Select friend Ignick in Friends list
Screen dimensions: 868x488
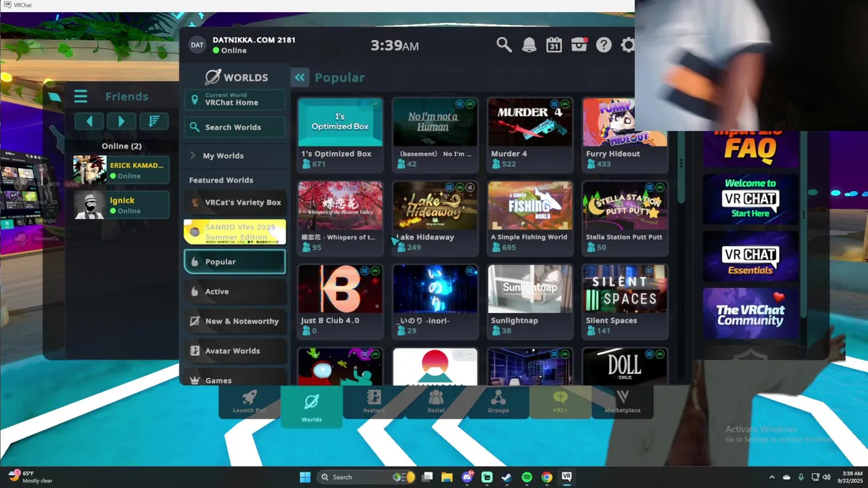pyautogui.click(x=121, y=205)
